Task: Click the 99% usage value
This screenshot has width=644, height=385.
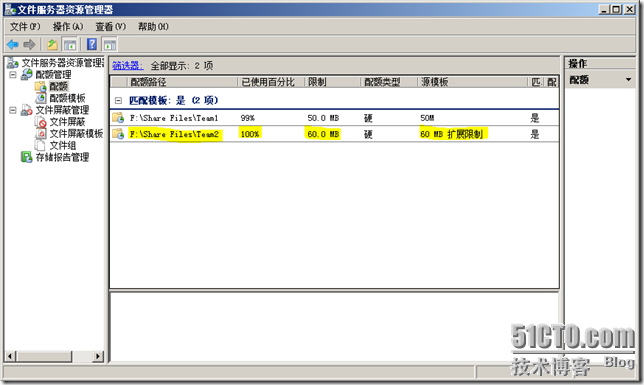Action: pos(248,118)
